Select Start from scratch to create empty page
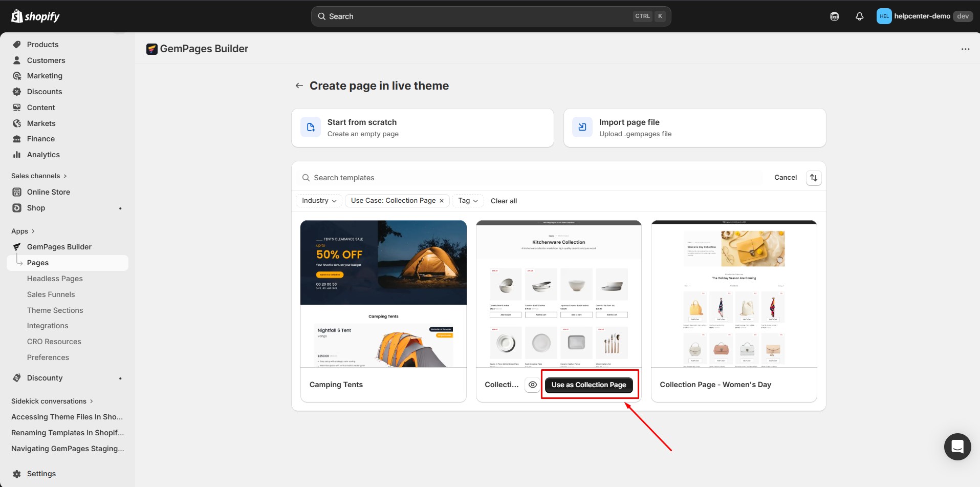 [422, 128]
